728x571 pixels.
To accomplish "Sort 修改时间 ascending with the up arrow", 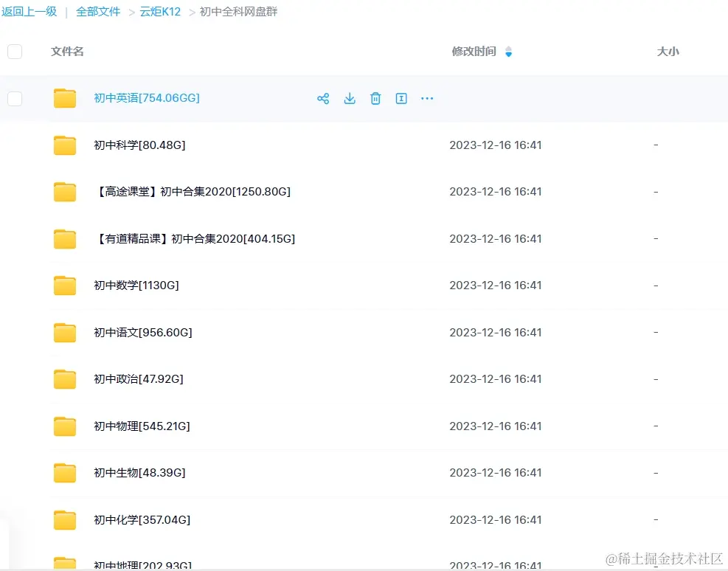I will click(509, 48).
